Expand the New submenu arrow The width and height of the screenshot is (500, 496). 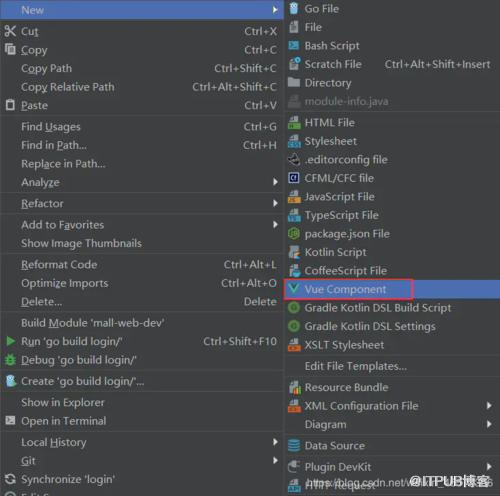pyautogui.click(x=275, y=10)
